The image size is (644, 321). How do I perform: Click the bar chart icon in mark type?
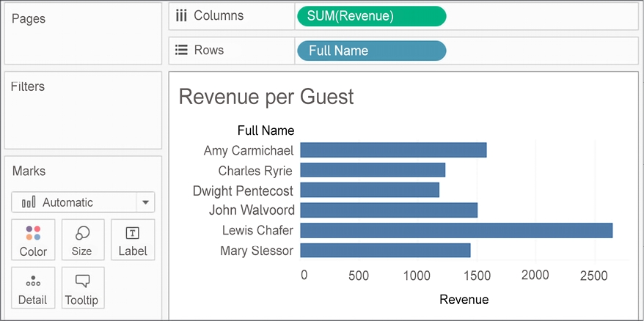(x=29, y=202)
